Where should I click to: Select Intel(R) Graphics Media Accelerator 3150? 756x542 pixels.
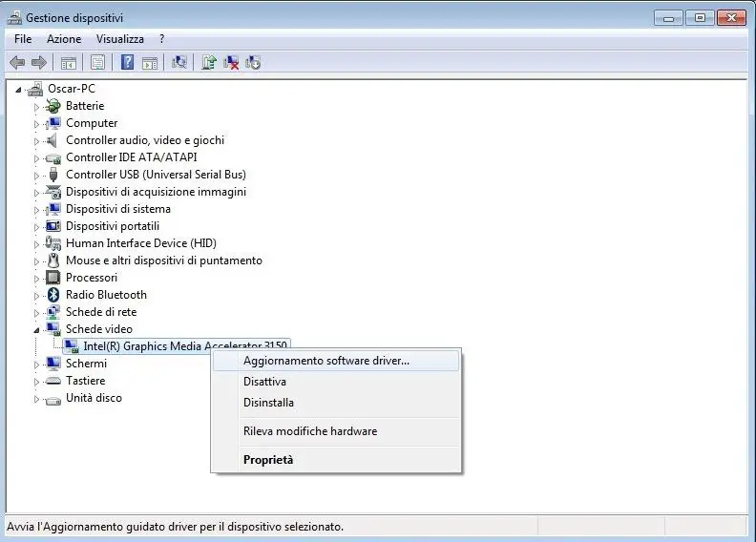pyautogui.click(x=185, y=346)
